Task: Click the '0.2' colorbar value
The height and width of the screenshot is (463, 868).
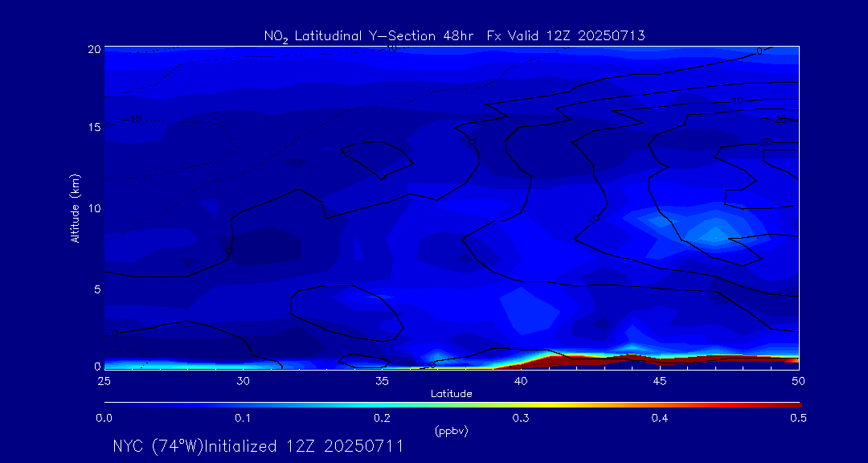Action: coord(383,419)
